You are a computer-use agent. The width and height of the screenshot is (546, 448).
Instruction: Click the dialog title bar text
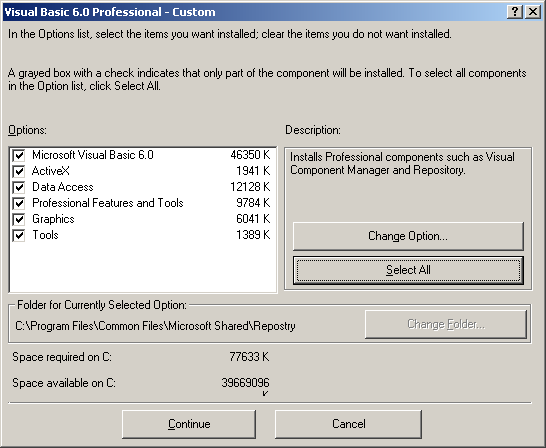point(110,12)
